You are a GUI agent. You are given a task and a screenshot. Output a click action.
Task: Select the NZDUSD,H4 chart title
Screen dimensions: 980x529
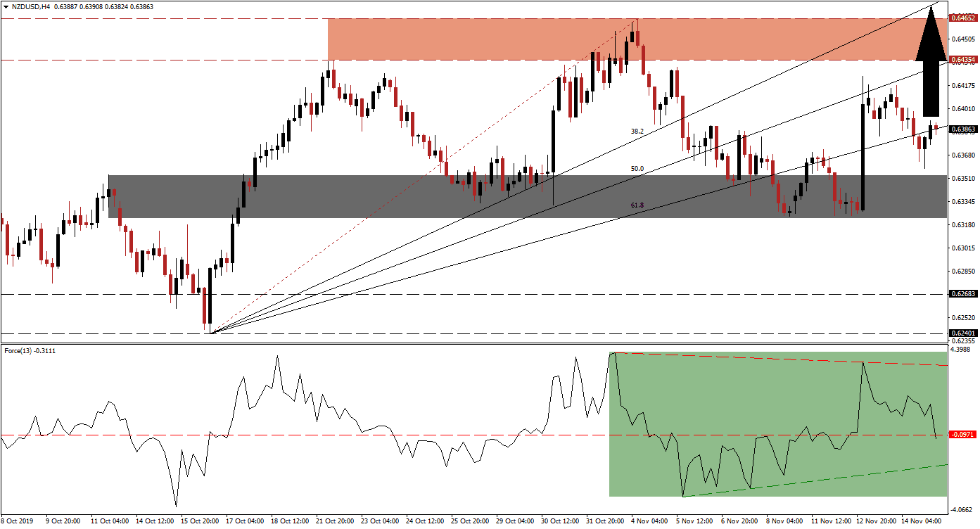(x=32, y=5)
